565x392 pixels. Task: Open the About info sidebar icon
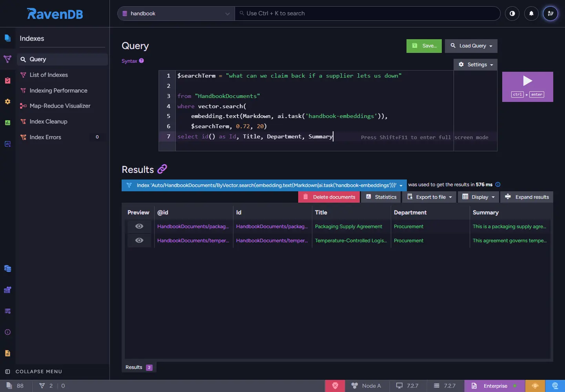[x=7, y=332]
